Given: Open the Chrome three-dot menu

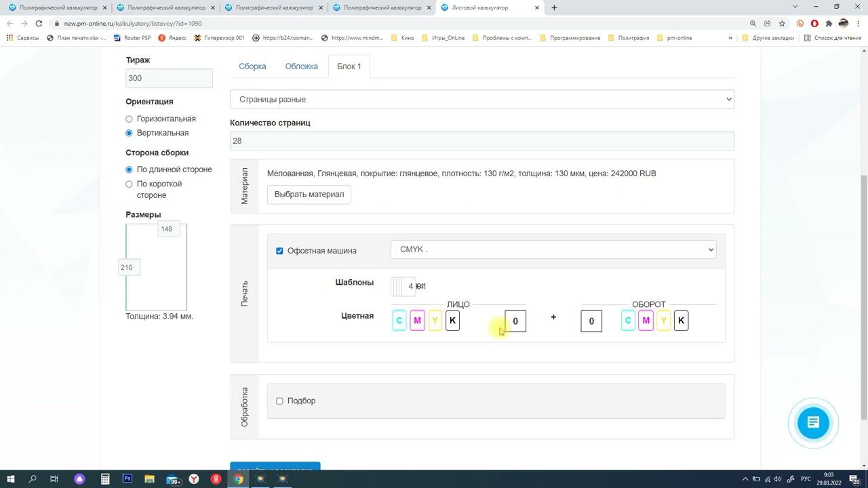Looking at the screenshot, I should (859, 23).
